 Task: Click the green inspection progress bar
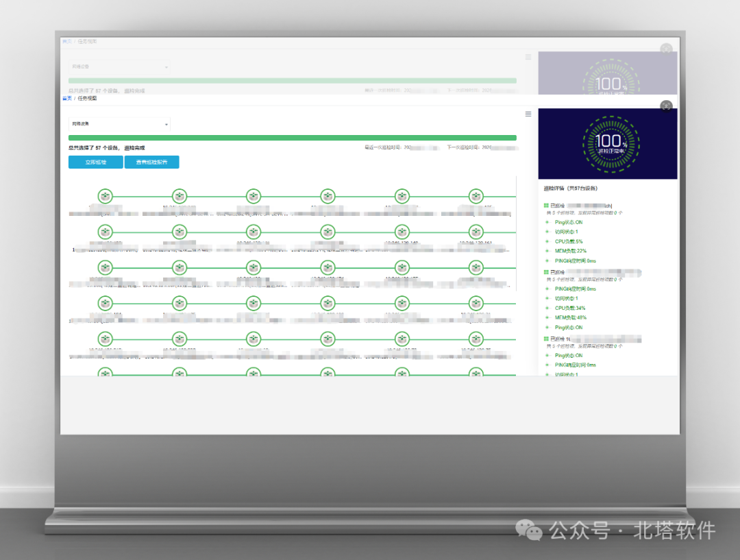(x=293, y=138)
